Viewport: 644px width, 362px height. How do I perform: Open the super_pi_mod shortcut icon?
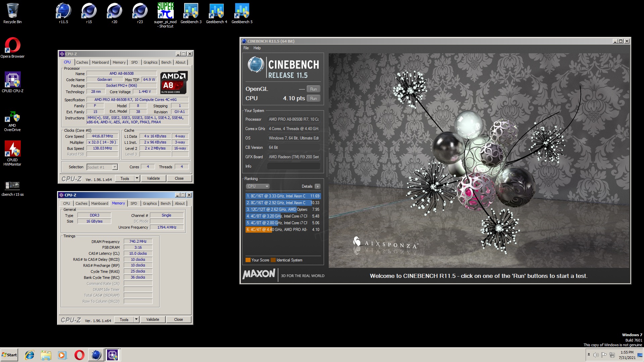pyautogui.click(x=165, y=15)
